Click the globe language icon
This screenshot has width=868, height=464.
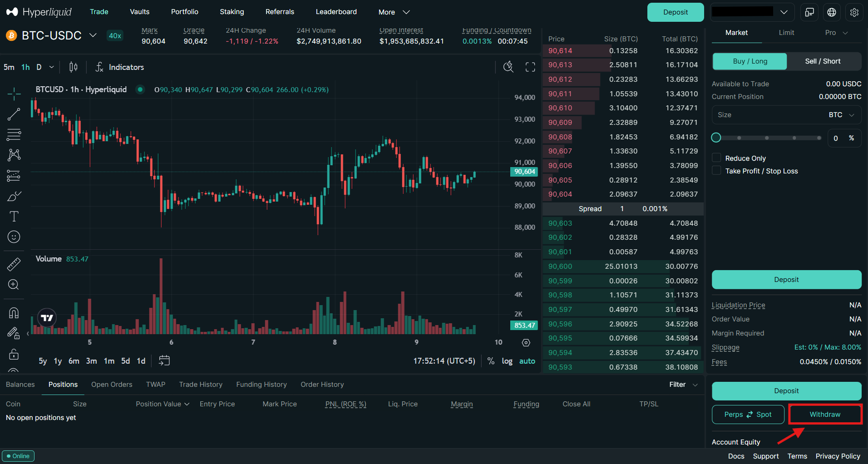(x=831, y=12)
